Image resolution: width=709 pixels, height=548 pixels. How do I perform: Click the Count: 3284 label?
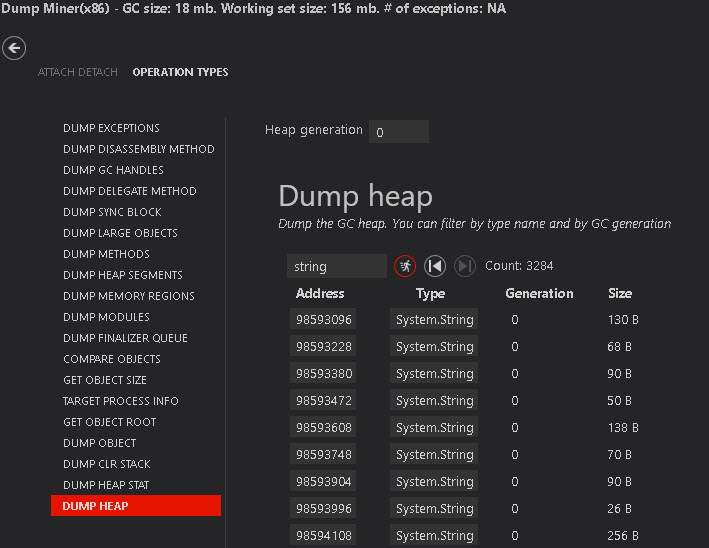tap(519, 266)
